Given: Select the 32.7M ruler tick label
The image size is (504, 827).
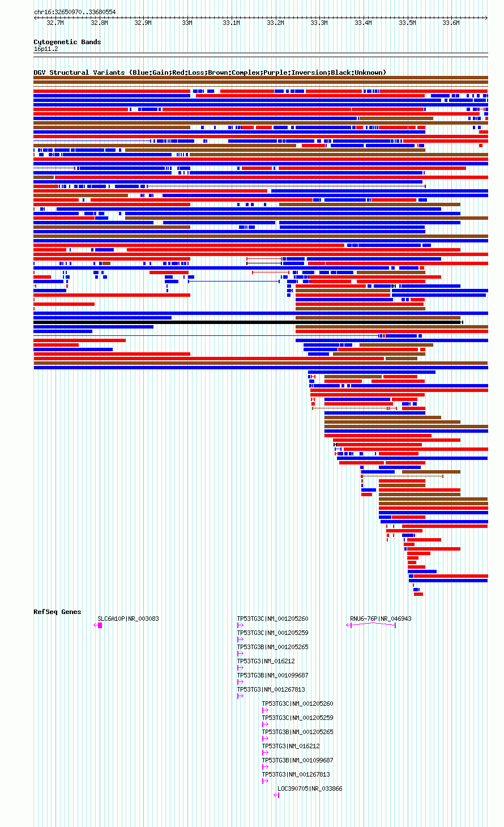Looking at the screenshot, I should pyautogui.click(x=55, y=23).
